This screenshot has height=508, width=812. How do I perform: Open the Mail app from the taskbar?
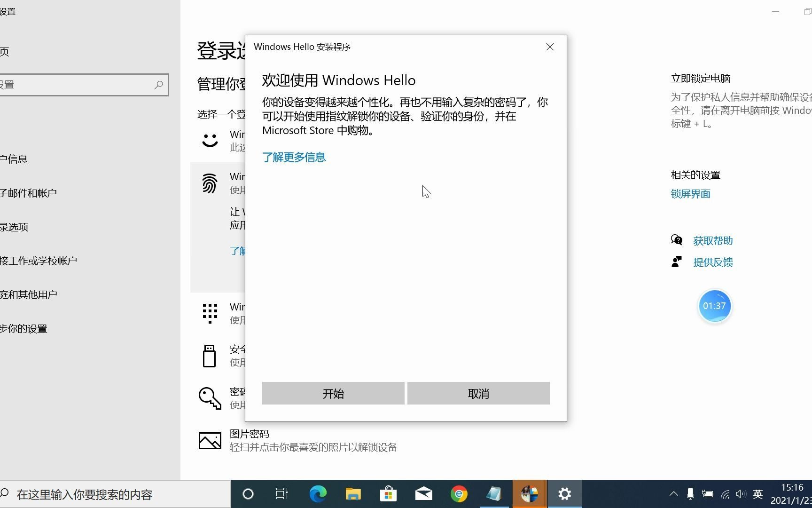click(x=423, y=494)
